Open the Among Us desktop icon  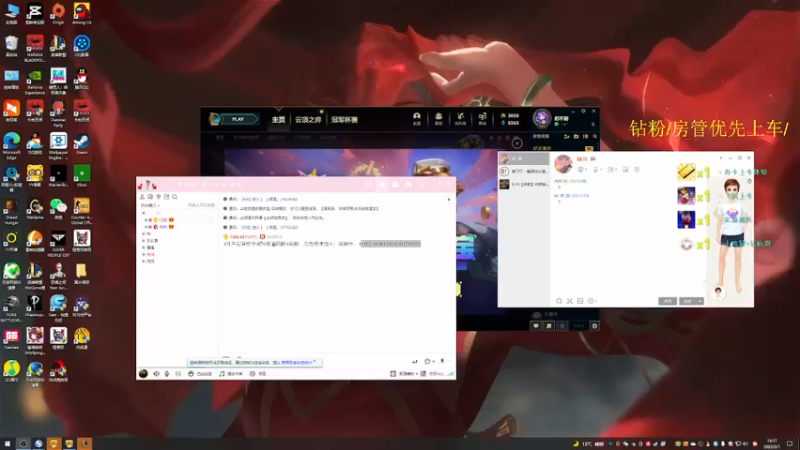[x=82, y=14]
